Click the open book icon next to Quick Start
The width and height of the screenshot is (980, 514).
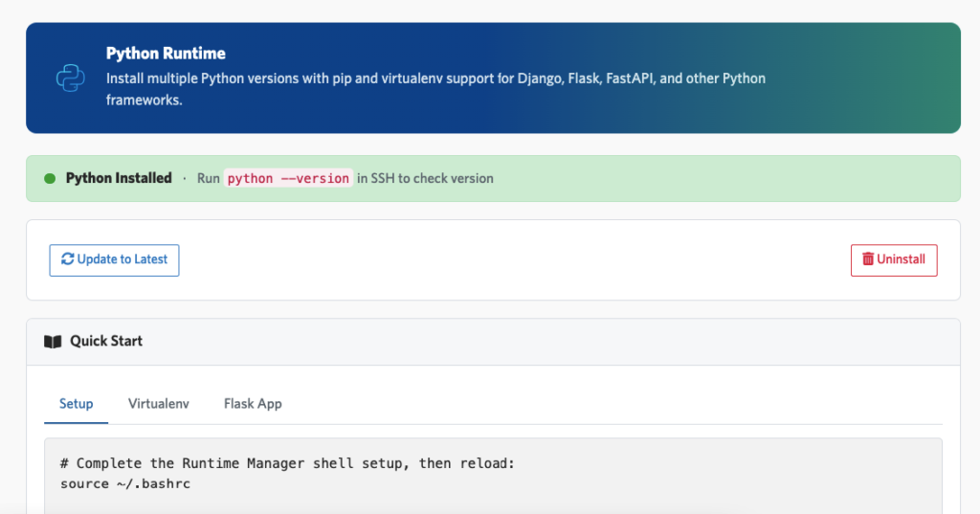54,342
